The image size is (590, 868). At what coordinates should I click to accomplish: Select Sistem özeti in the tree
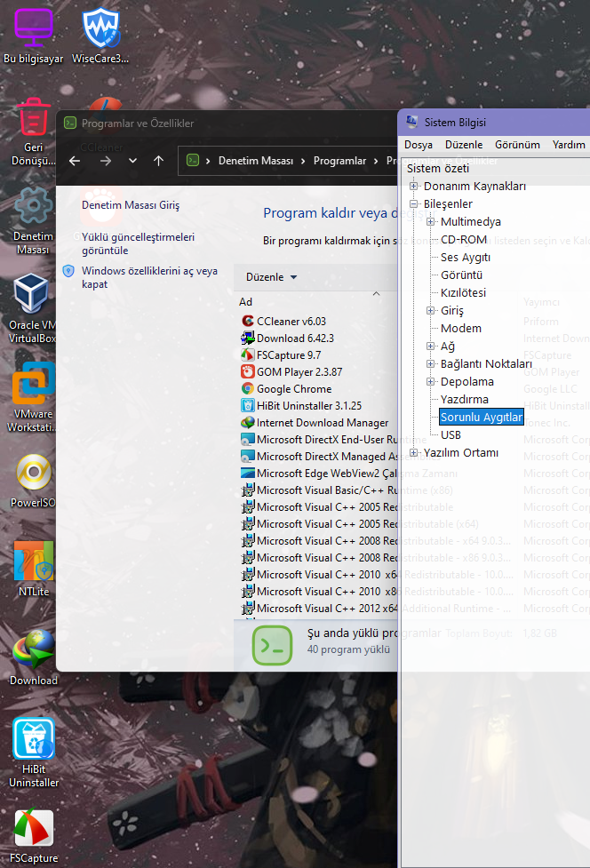coord(438,168)
